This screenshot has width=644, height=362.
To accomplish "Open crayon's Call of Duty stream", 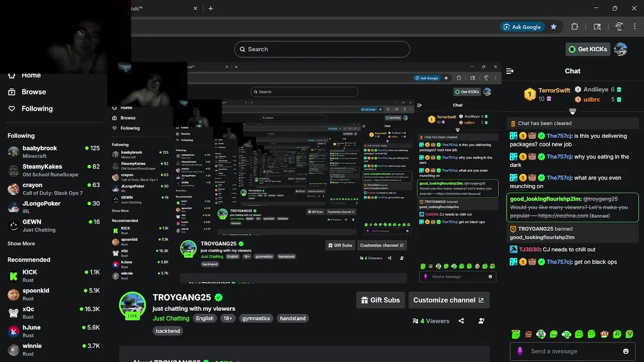I will point(53,189).
